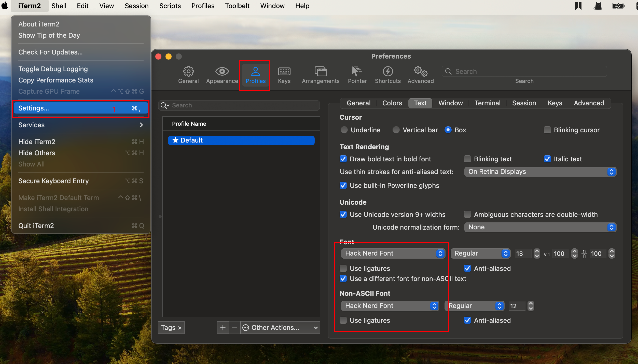Toggle Use a different font for non-ASCII text
This screenshot has height=364, width=638.
coord(343,279)
